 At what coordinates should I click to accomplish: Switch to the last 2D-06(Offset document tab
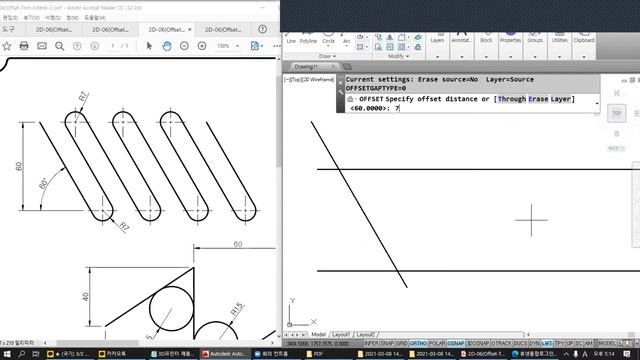223,29
